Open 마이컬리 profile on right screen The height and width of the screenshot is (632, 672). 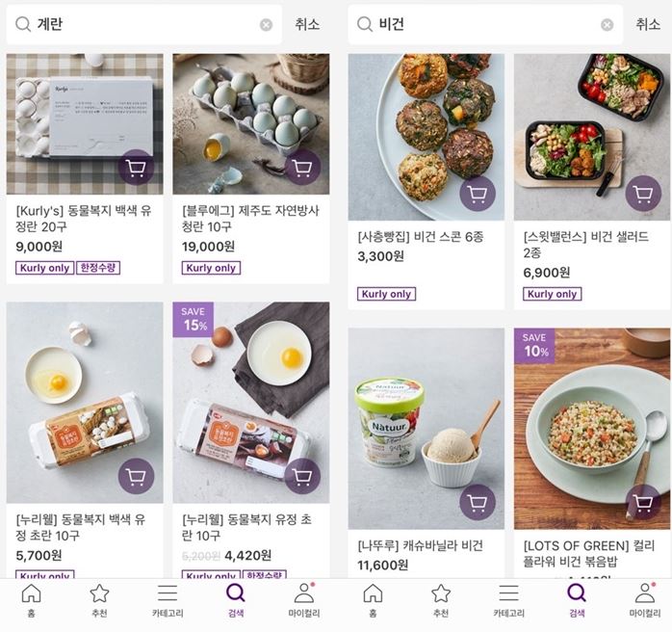pyautogui.click(x=645, y=600)
